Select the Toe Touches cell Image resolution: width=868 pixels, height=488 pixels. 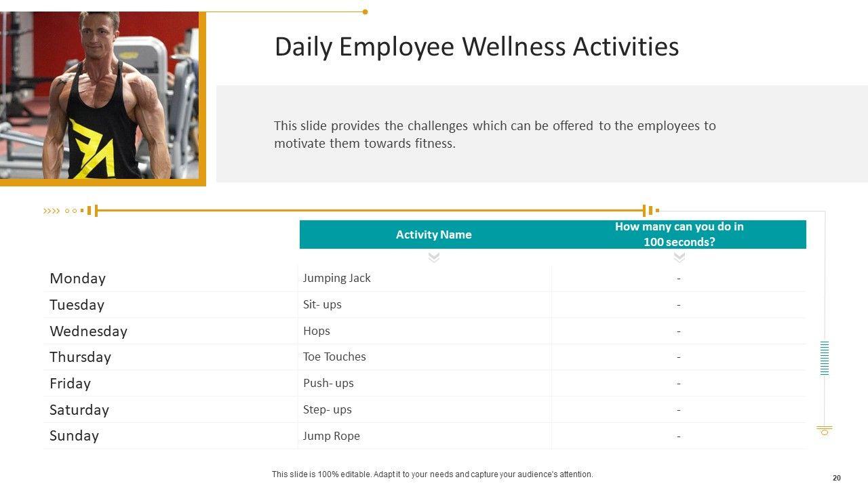(x=334, y=357)
